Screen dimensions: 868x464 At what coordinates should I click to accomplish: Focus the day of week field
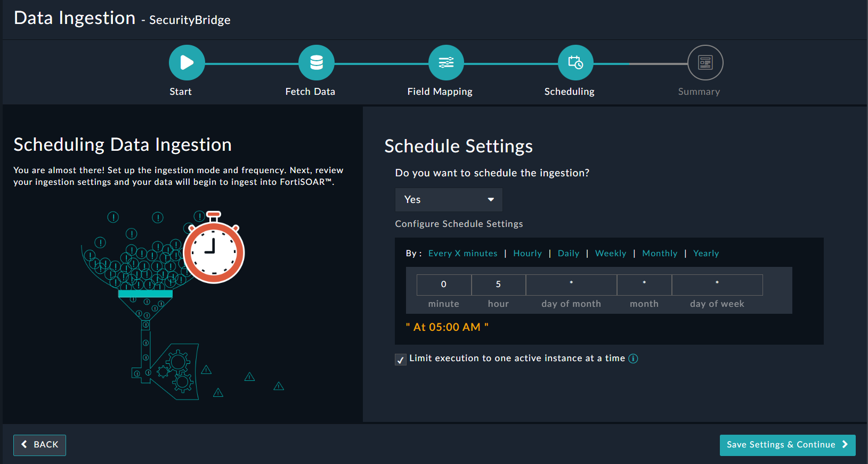[x=717, y=284]
